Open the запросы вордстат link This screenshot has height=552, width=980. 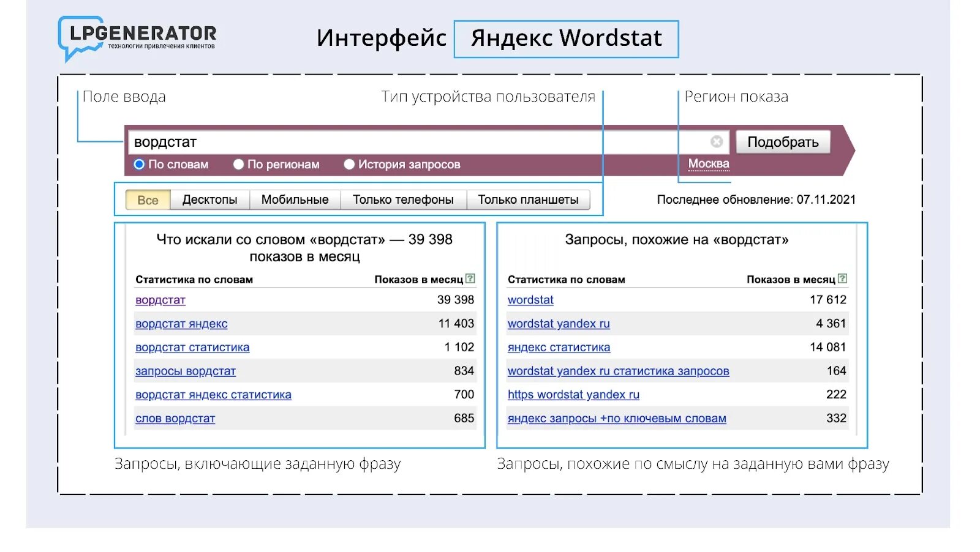(x=186, y=371)
